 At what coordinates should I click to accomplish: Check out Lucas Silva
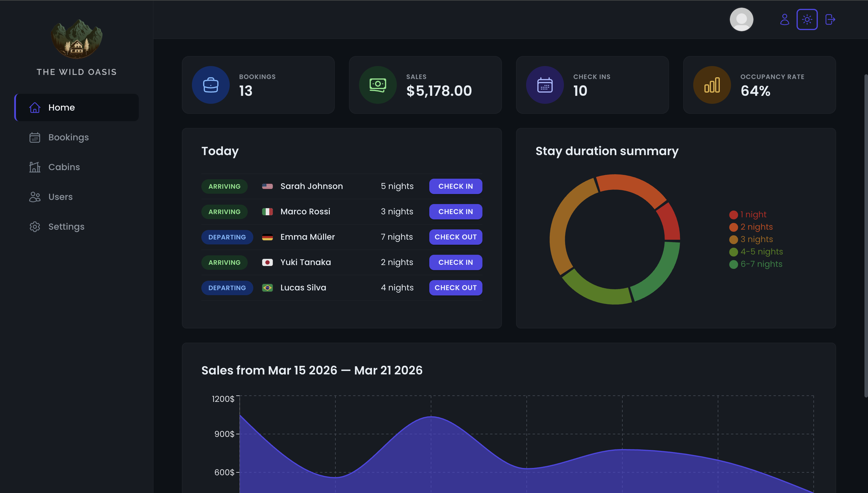click(455, 288)
